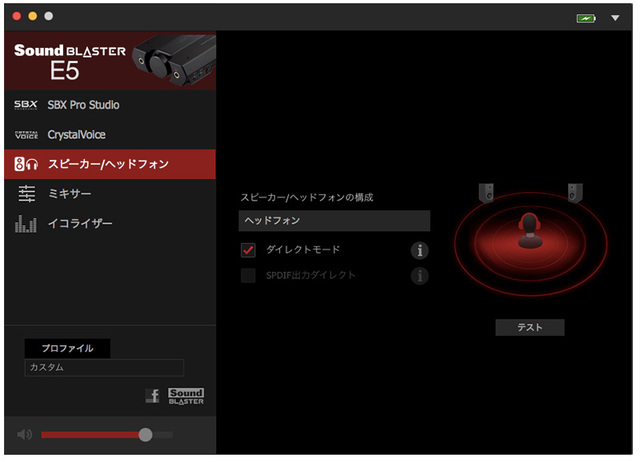The height and width of the screenshot is (462, 640).
Task: Click the master volume slider handle
Action: (145, 435)
